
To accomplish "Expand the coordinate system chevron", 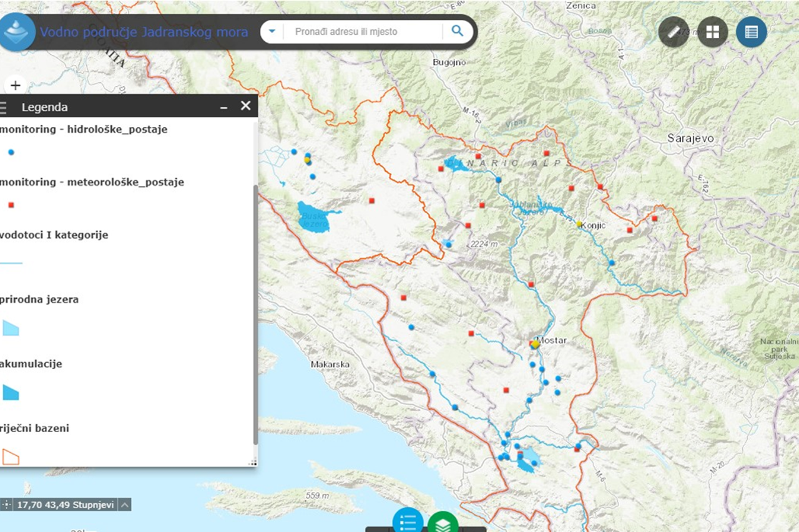I will point(125,505).
